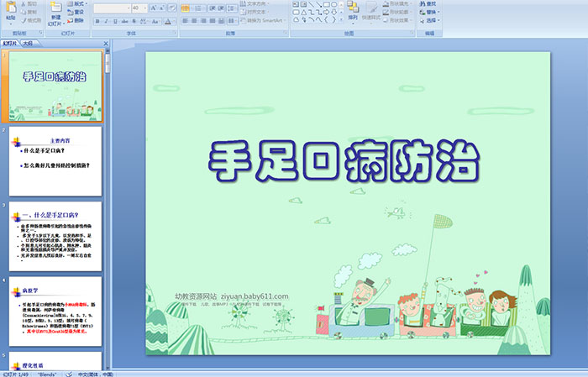Click Reset slide (重设) in ribbon
This screenshot has width=588, height=377.
click(x=76, y=12)
